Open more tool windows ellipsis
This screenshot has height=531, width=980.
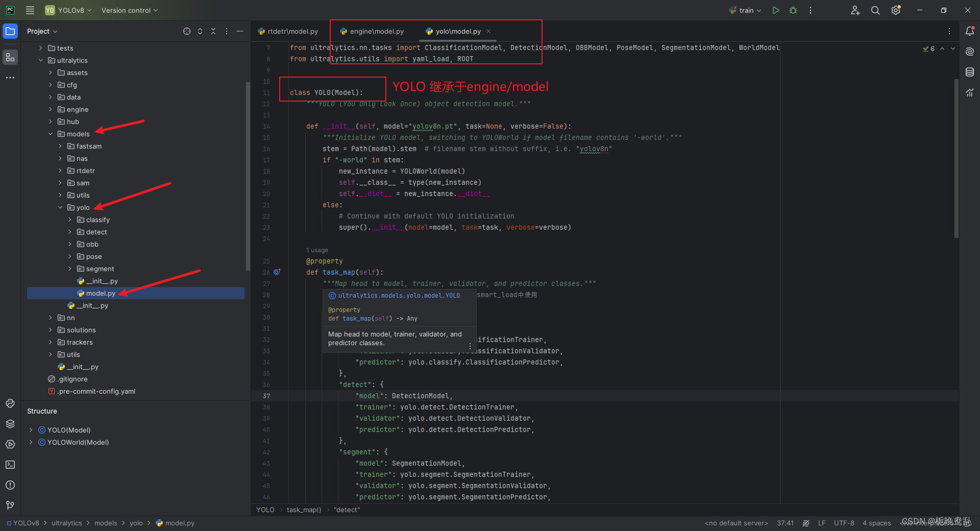(10, 78)
